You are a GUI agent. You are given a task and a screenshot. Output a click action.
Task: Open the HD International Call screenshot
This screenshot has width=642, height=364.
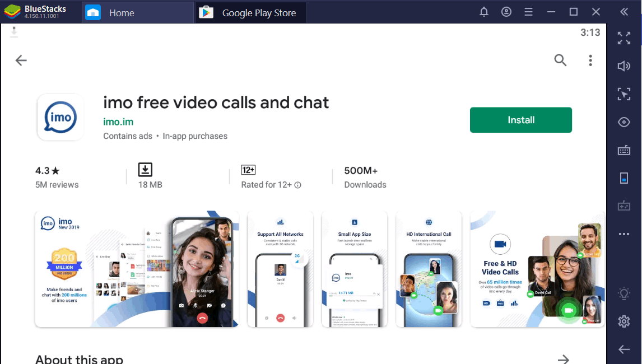point(429,269)
